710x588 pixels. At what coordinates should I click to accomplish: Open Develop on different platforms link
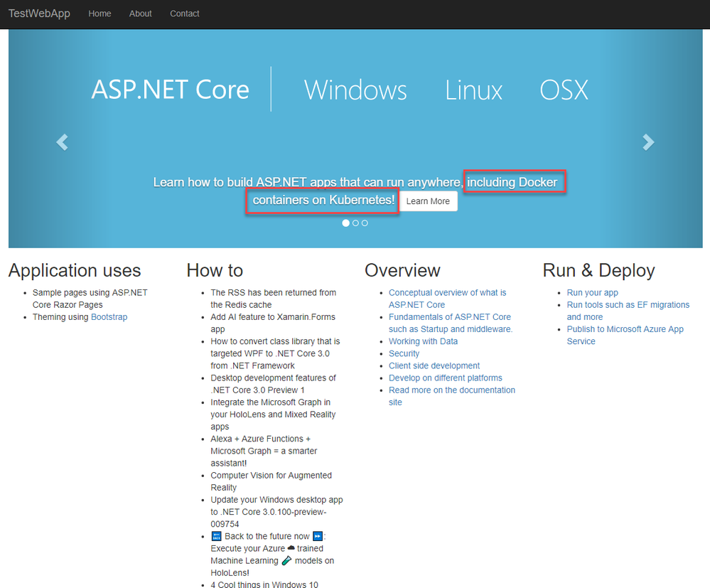(x=445, y=378)
